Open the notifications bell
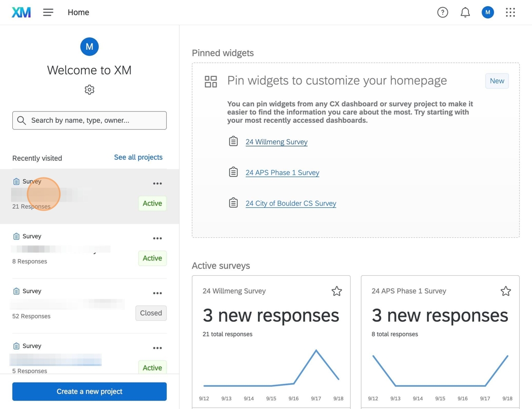Image resolution: width=532 pixels, height=409 pixels. [465, 12]
